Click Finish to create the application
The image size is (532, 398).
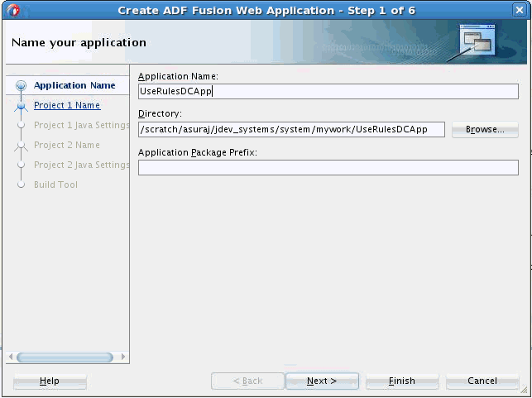[x=402, y=381]
